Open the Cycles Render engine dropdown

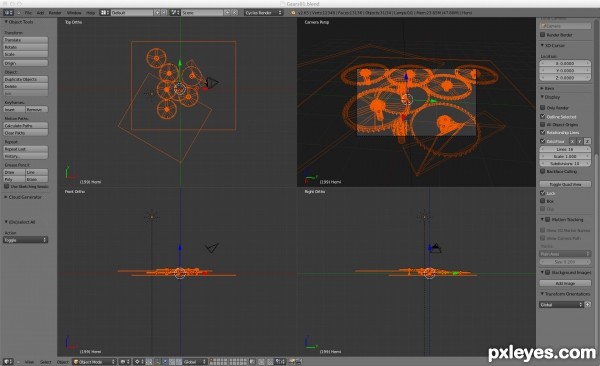[263, 13]
